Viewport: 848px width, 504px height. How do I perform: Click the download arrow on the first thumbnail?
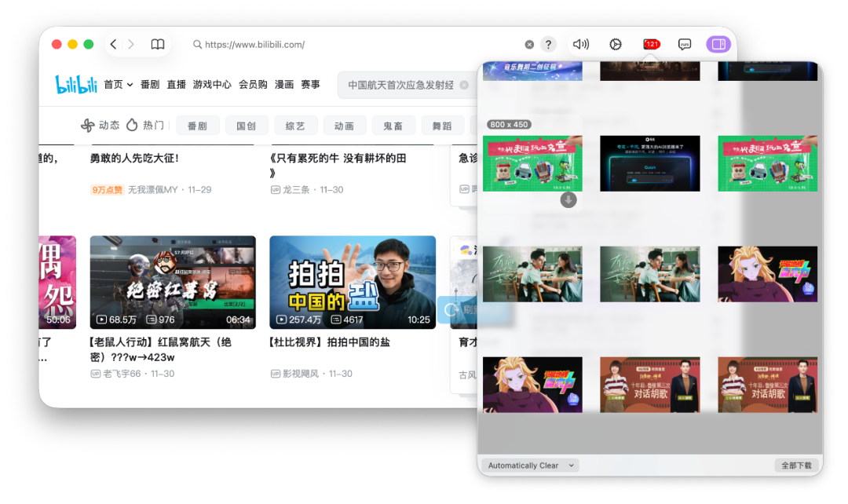click(x=568, y=200)
